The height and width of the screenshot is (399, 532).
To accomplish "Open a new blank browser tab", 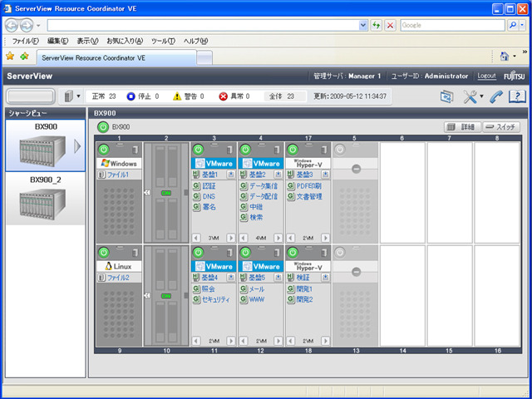I will click(x=204, y=58).
